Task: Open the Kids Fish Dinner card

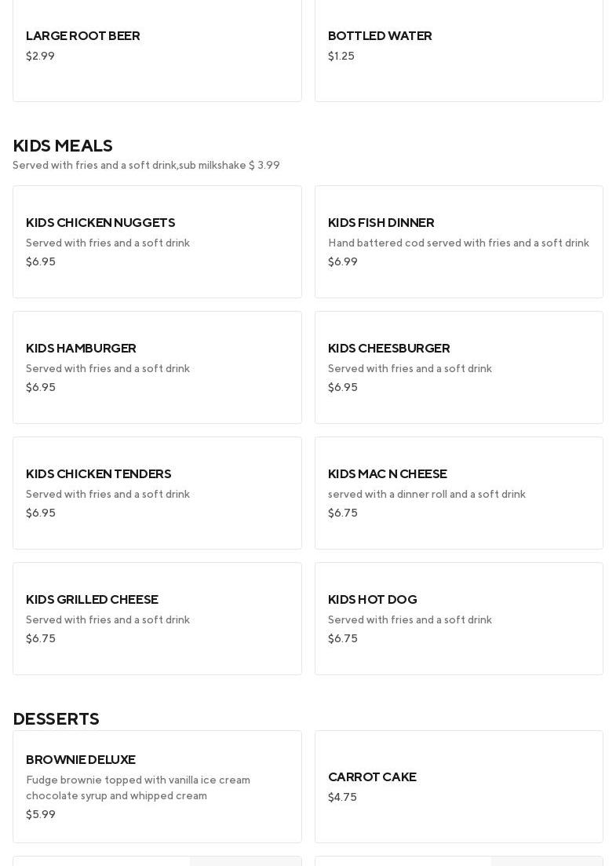Action: click(x=458, y=242)
